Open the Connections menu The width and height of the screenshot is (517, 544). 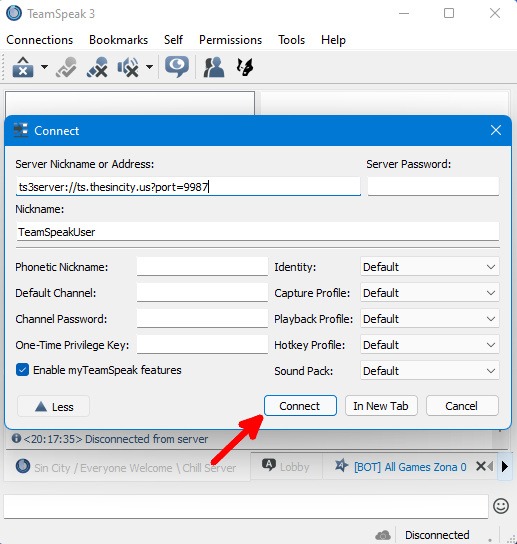pyautogui.click(x=40, y=40)
